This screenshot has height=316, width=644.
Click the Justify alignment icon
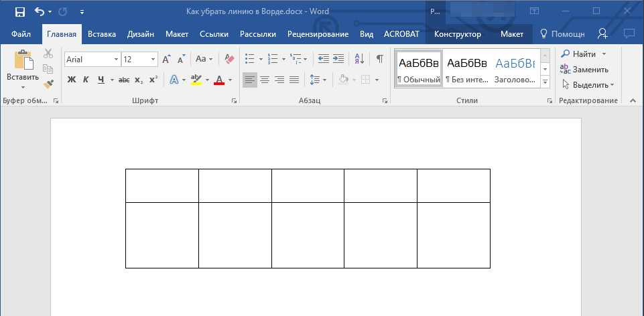(x=294, y=80)
